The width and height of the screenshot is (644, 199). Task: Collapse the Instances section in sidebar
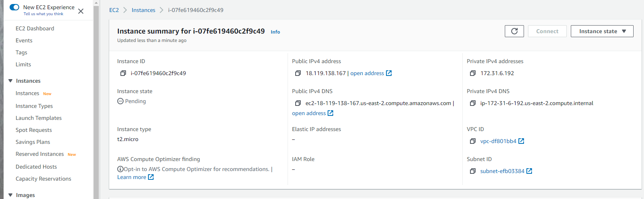click(x=10, y=81)
